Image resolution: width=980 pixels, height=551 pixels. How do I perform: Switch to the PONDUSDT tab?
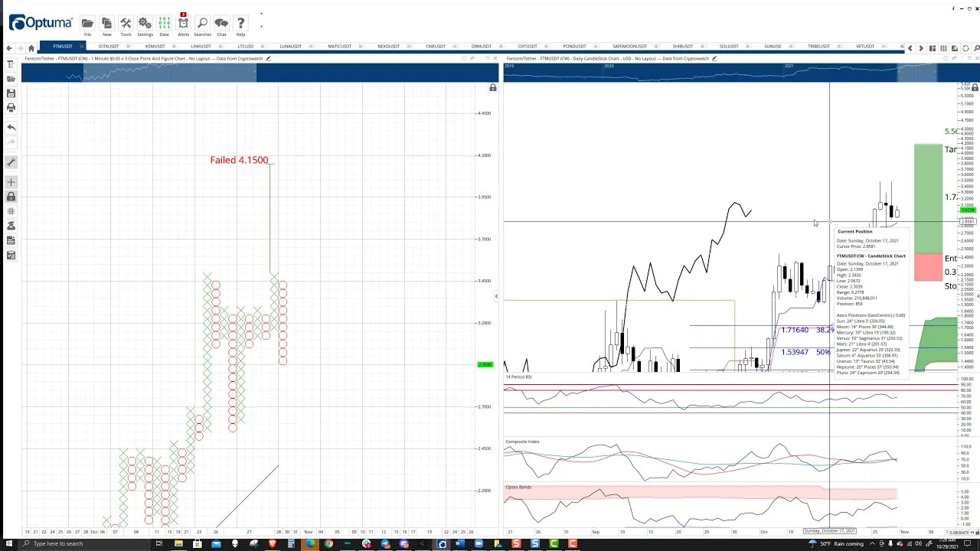click(x=574, y=47)
